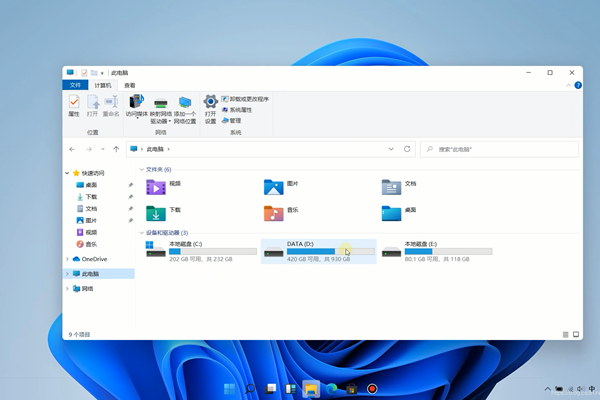
Task: Open the 音乐 (Music) folder
Action: pos(273,212)
